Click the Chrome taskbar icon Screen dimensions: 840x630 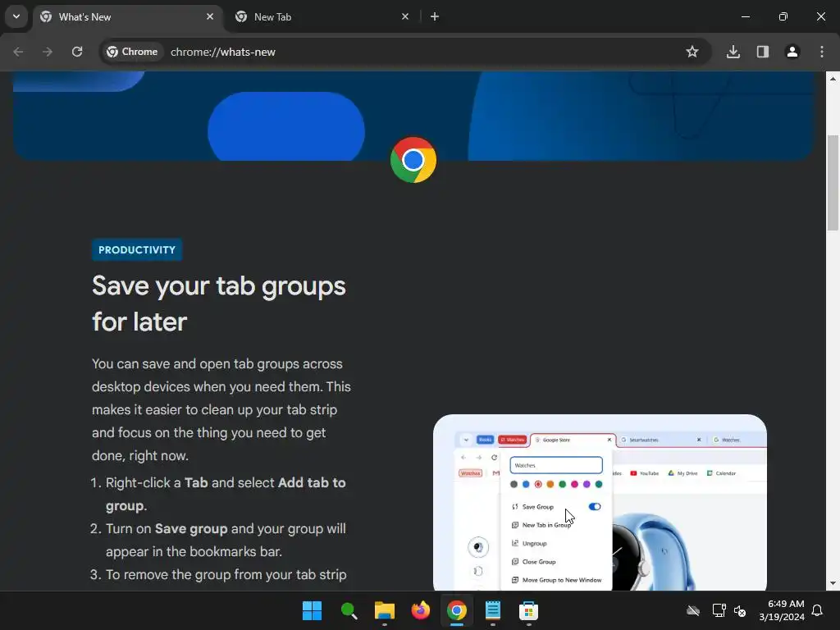456,610
